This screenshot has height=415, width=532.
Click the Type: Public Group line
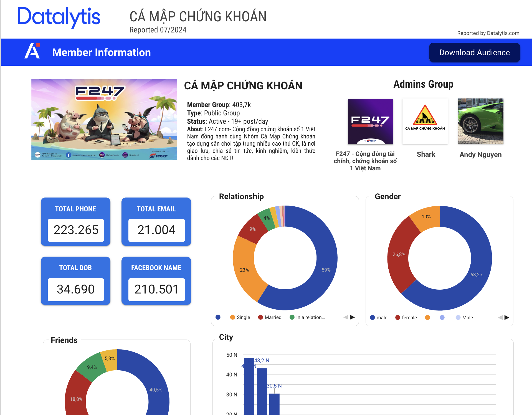pyautogui.click(x=213, y=113)
